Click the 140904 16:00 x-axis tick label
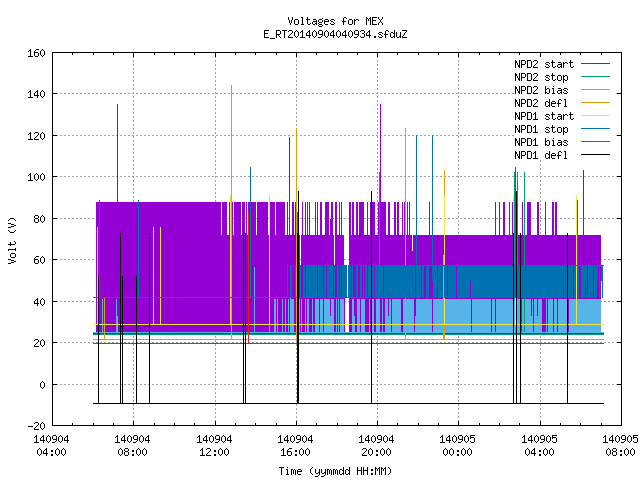Screen dimensions: 640x480 (x=295, y=446)
